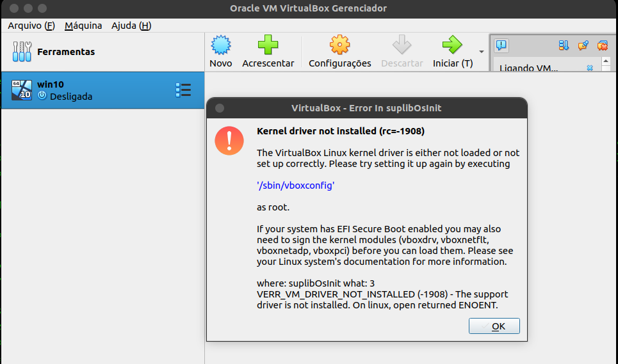Toggle keep finished progresses pin icon
Screen dimensions: 618x364
coord(583,45)
